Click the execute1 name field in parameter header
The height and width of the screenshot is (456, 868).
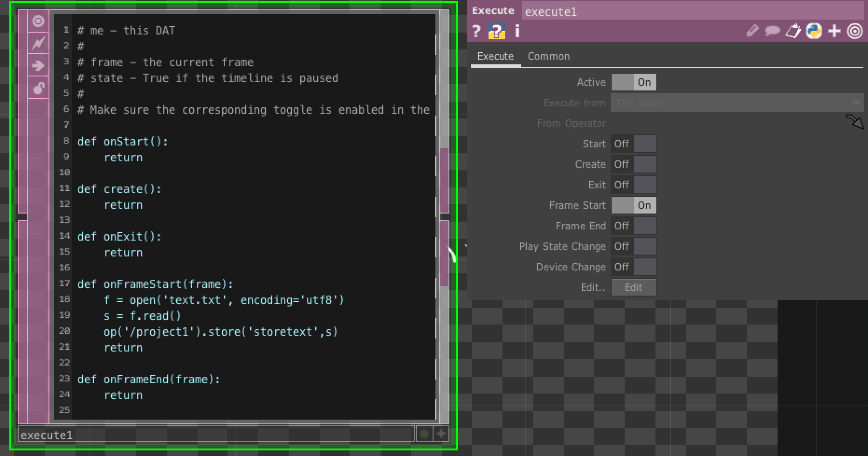(692, 12)
